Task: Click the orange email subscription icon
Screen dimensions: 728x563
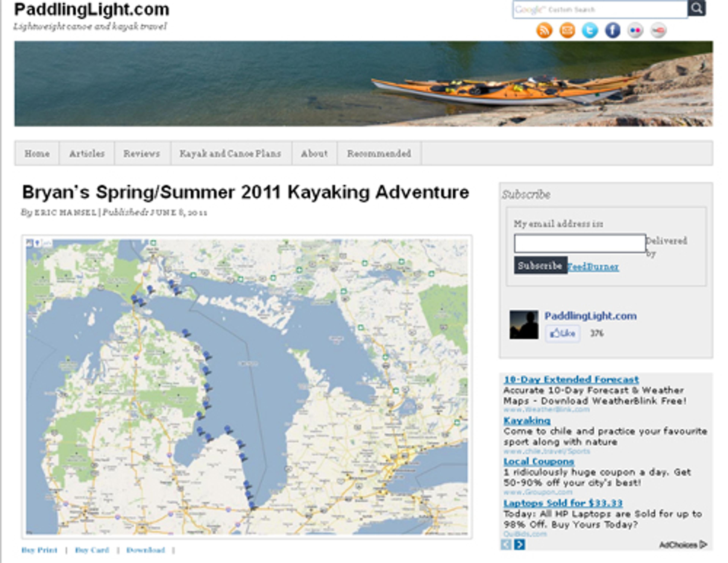Action: pyautogui.click(x=567, y=31)
